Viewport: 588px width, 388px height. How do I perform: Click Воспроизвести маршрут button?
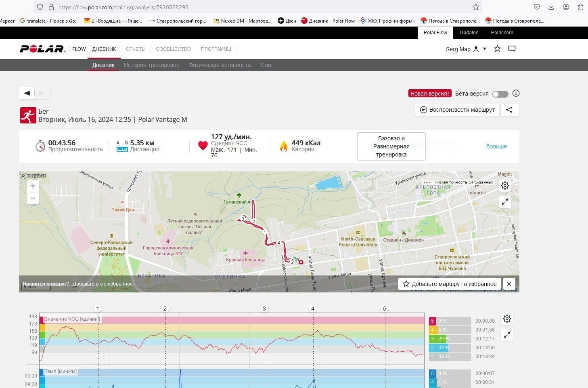(457, 110)
